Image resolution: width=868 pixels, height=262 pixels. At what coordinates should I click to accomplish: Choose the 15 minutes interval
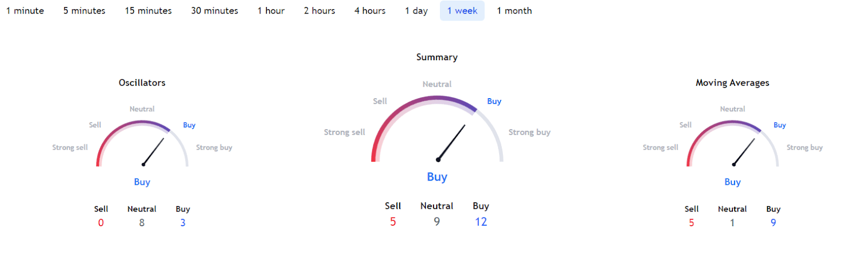tap(148, 11)
